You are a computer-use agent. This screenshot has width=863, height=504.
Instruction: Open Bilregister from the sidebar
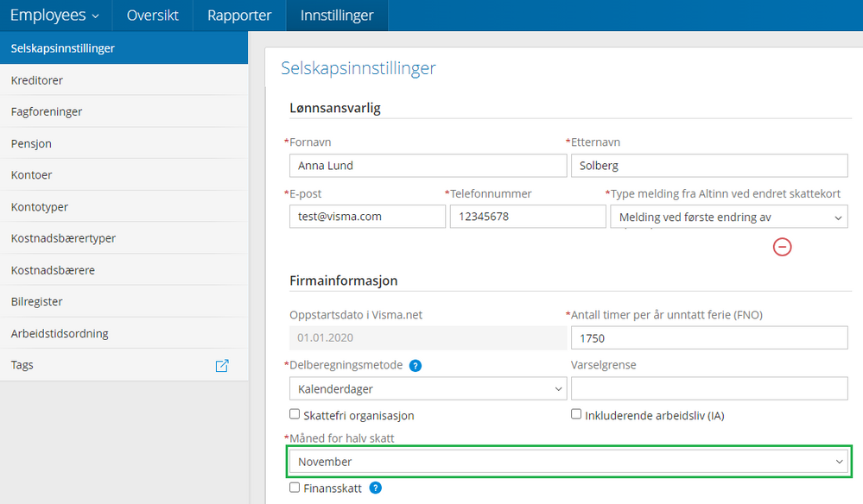[x=37, y=302]
